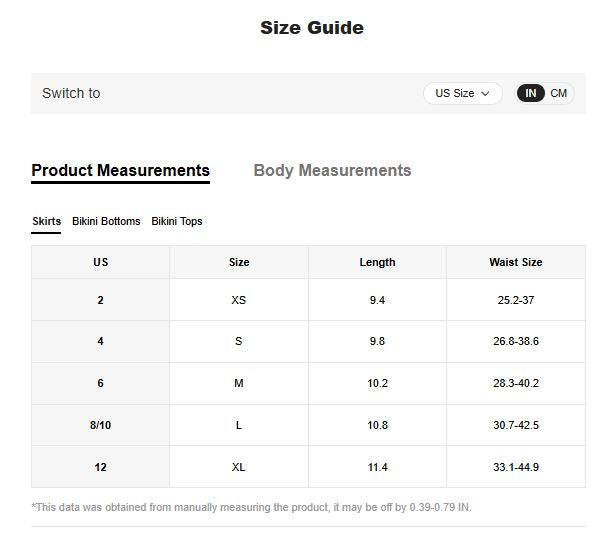This screenshot has width=602, height=534.
Task: Select the Skirts sub-tab
Action: click(x=46, y=222)
